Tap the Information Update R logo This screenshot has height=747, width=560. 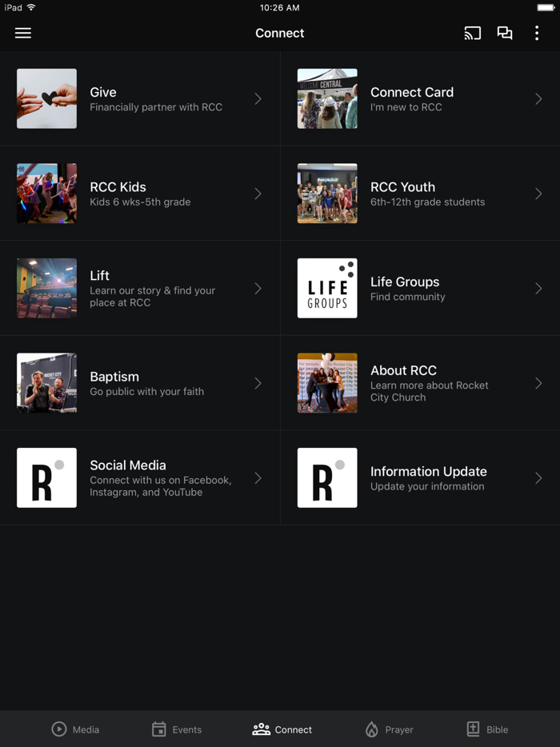click(327, 477)
